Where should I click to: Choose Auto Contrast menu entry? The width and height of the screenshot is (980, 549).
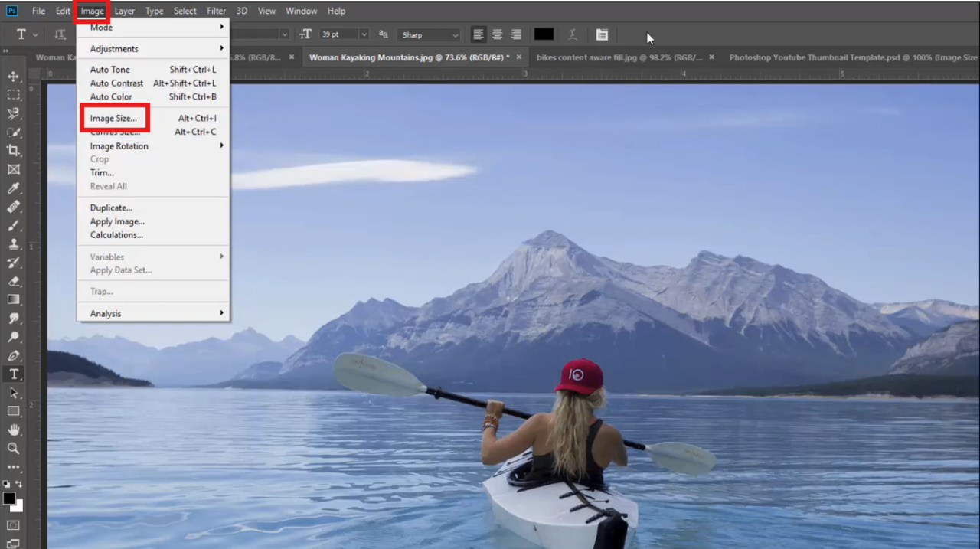(153, 83)
